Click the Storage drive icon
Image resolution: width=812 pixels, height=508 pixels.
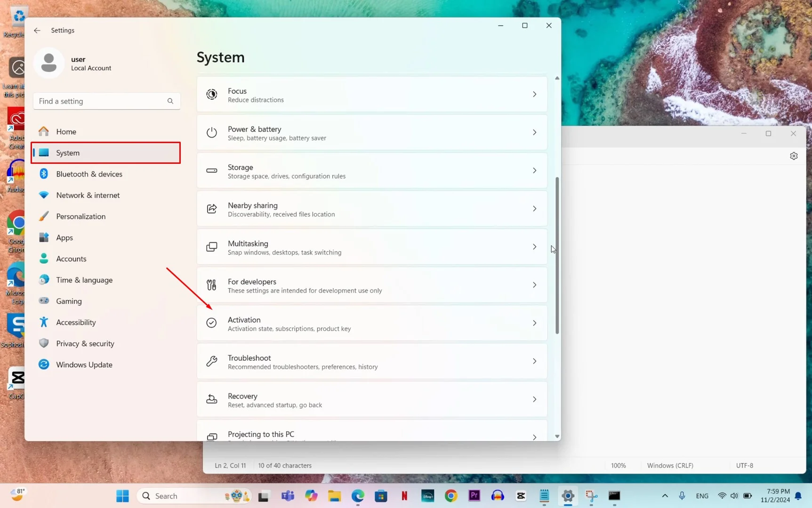pyautogui.click(x=212, y=171)
